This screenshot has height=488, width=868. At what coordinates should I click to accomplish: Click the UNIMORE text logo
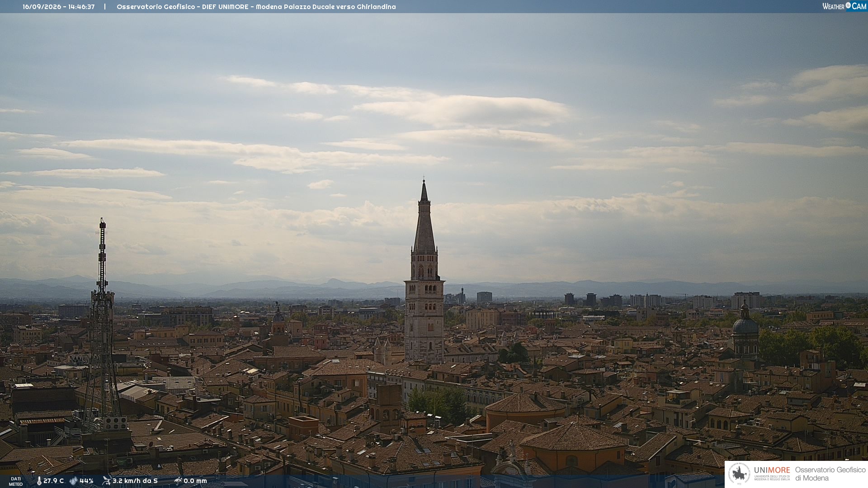tap(772, 470)
